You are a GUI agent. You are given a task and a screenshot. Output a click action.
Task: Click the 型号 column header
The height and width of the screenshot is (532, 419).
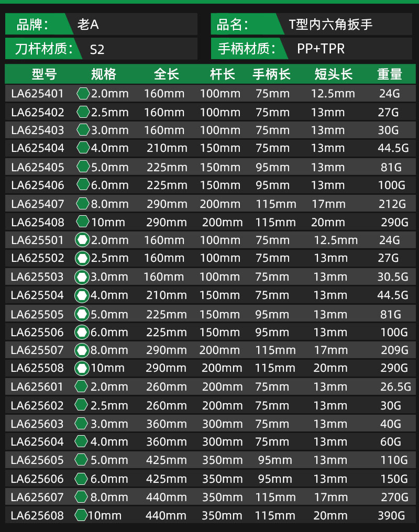(44, 74)
